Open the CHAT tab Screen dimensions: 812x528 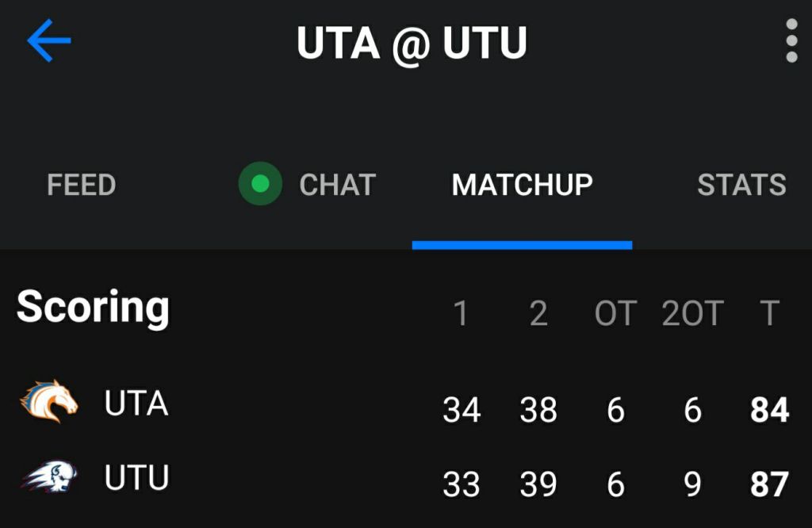pos(337,185)
